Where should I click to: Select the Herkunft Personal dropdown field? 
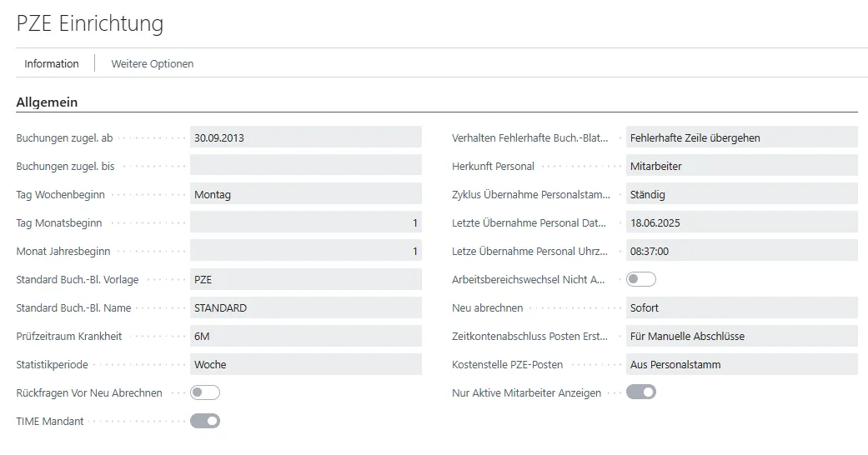(x=740, y=166)
